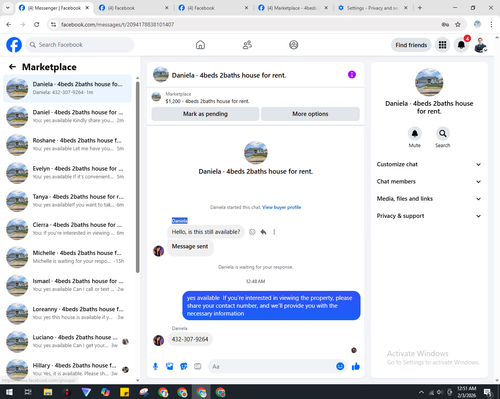Switch to third Facebook tab
Viewport: 500px width, 399px height.
click(x=214, y=8)
